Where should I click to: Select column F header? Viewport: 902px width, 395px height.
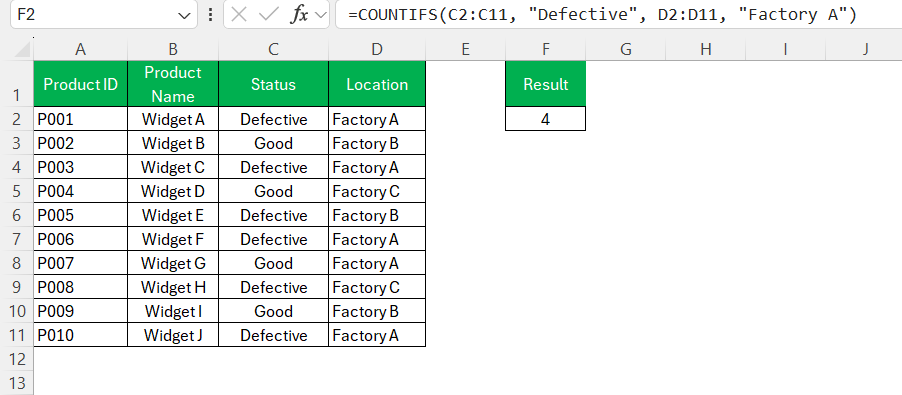[x=545, y=49]
